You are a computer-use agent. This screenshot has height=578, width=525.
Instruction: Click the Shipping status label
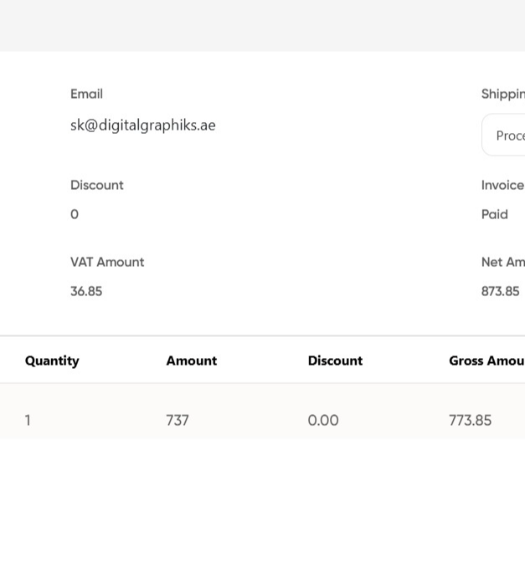click(x=503, y=94)
